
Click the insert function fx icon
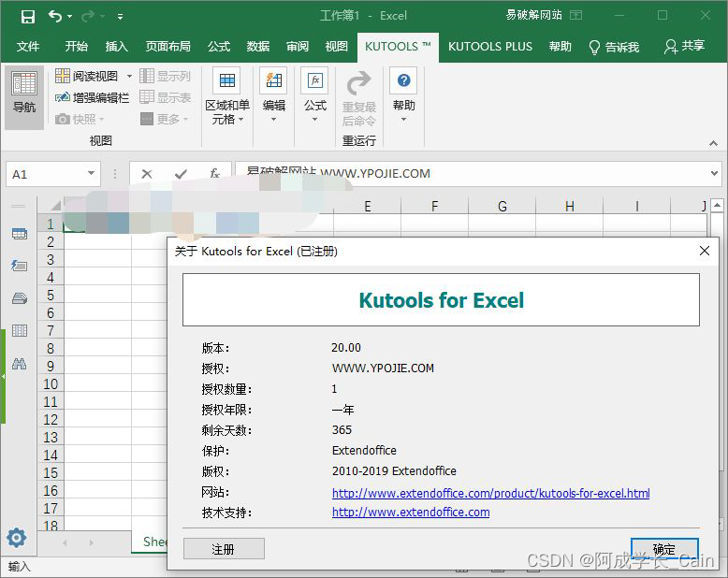coord(214,173)
